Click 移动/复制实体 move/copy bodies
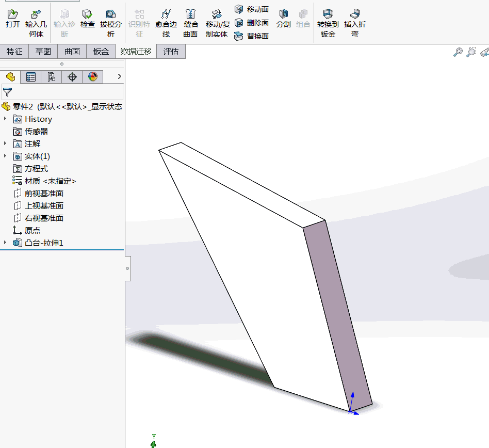The height and width of the screenshot is (448, 489). tap(217, 24)
